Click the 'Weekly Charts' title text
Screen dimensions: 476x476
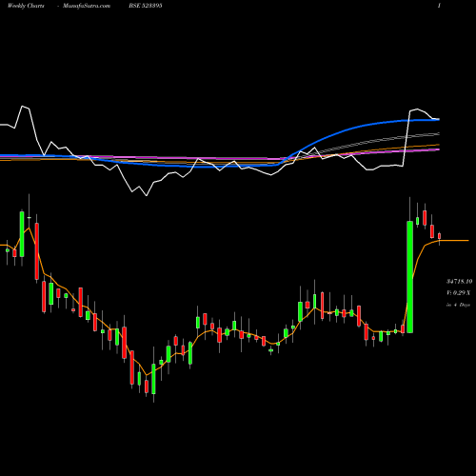click(x=26, y=6)
